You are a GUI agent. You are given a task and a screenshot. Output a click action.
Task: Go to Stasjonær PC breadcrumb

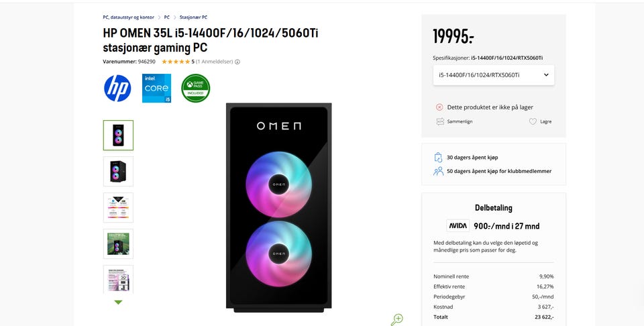click(193, 17)
